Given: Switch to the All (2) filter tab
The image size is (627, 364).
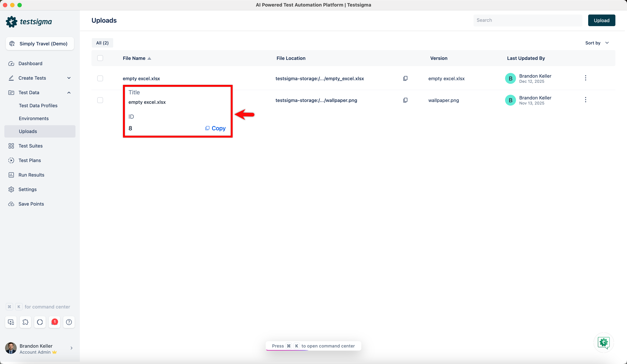Looking at the screenshot, I should [102, 43].
